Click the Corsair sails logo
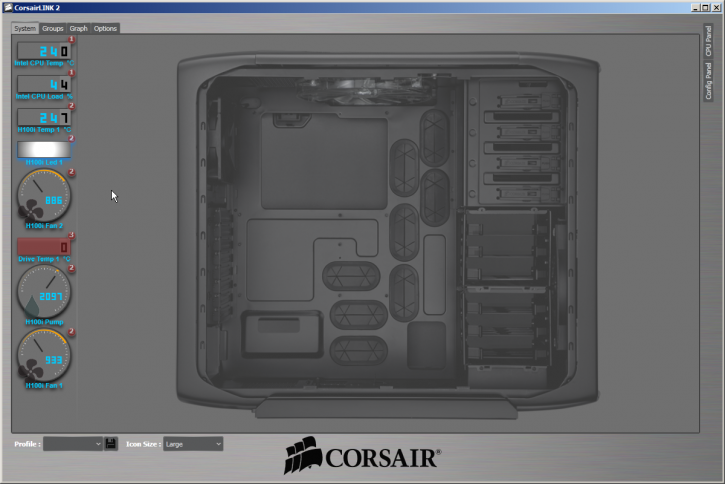Screen dimensions: 725x484 (303, 455)
